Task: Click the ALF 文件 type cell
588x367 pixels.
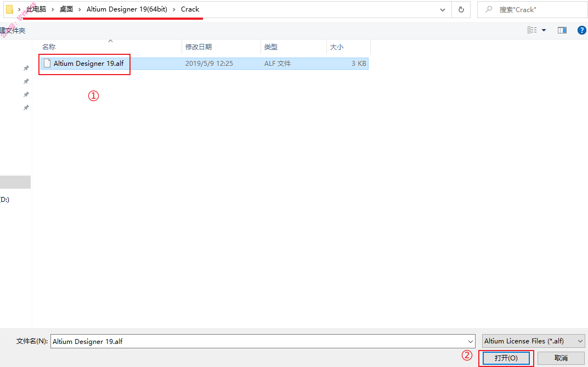Action: [x=278, y=63]
